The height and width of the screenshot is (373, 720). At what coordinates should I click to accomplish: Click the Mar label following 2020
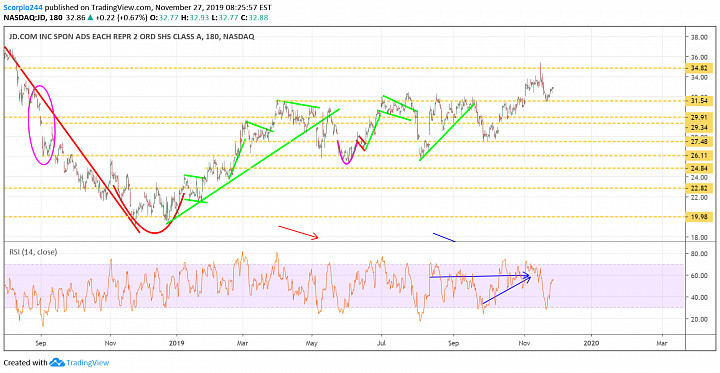662,342
